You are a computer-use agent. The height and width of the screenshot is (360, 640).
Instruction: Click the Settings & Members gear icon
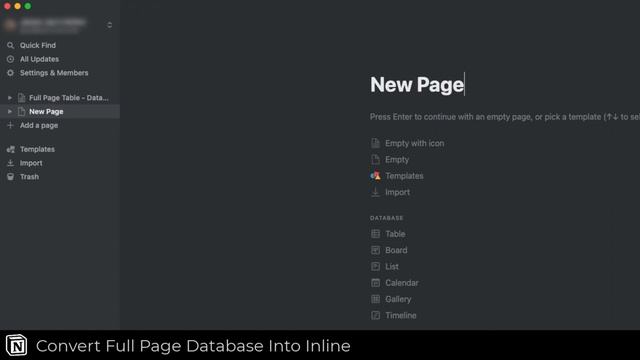tap(11, 73)
